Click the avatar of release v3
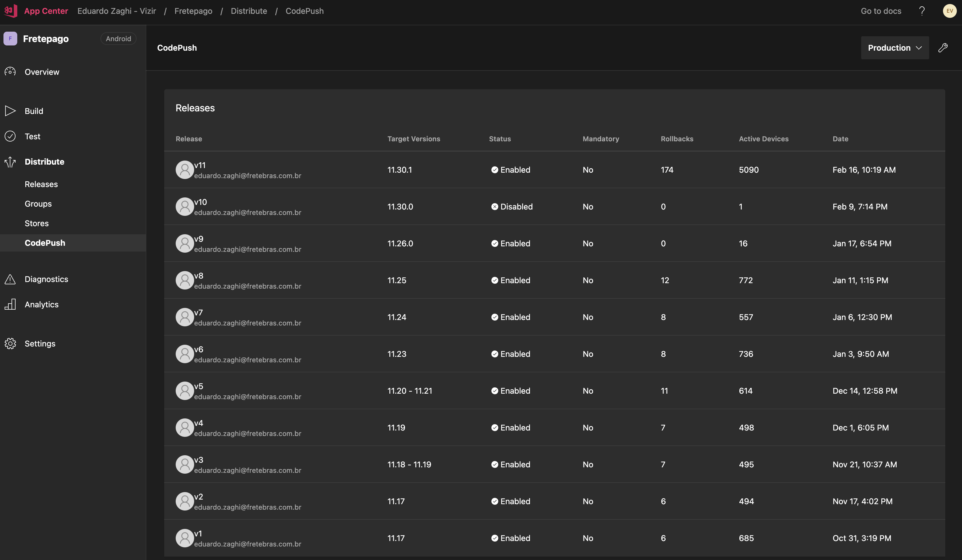This screenshot has height=560, width=962. [x=185, y=465]
